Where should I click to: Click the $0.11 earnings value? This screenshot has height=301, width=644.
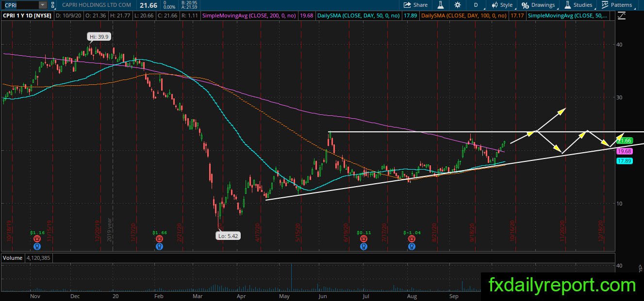[x=363, y=233]
